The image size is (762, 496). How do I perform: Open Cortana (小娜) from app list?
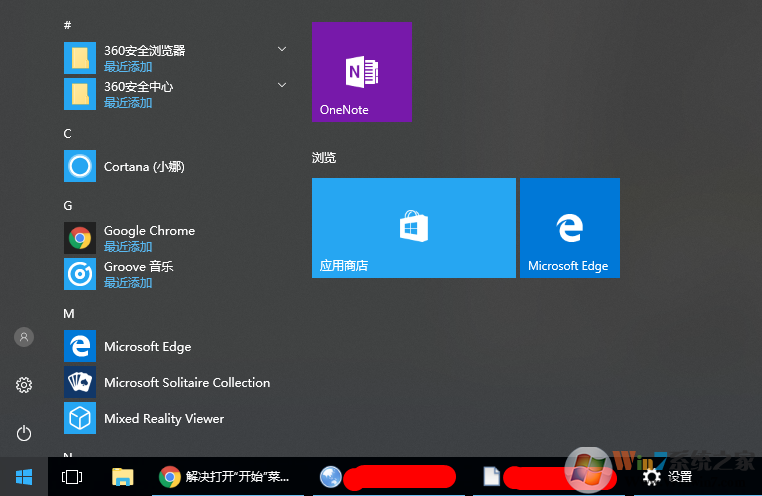coord(143,167)
